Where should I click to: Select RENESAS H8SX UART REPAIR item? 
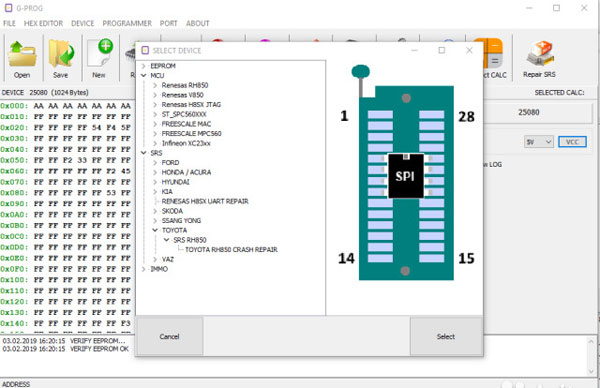(x=205, y=201)
